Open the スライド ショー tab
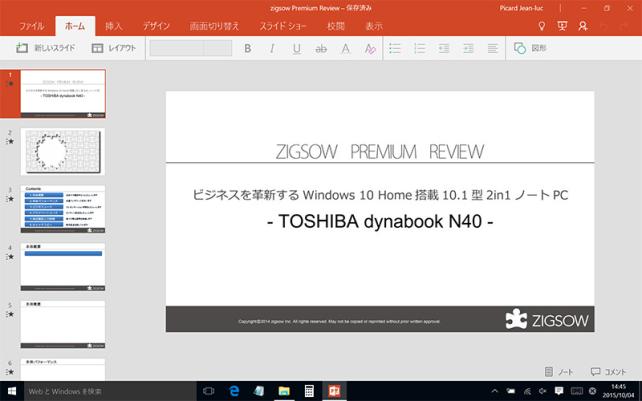Screen dimensions: 642x401 tap(283, 26)
